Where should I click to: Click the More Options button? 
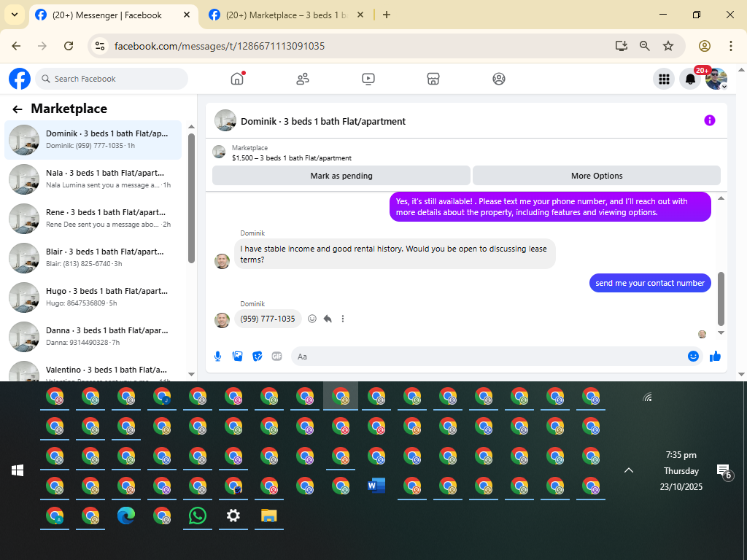[597, 176]
